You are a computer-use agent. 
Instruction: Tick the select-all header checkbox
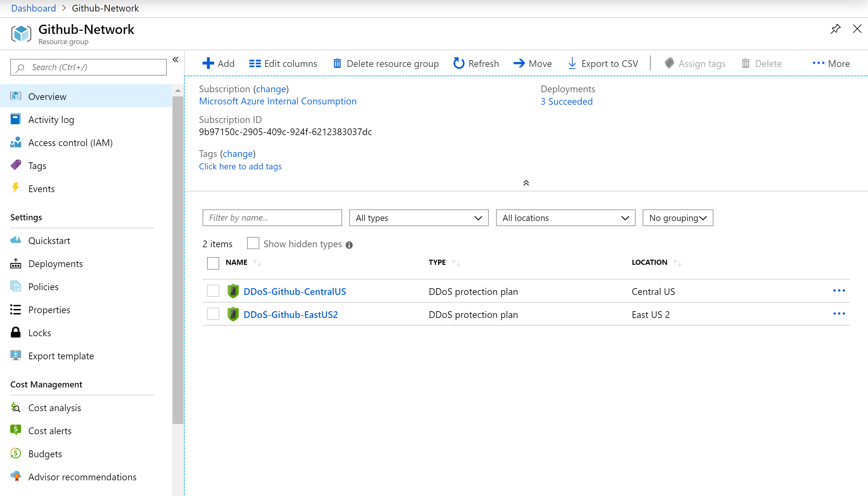tap(213, 263)
